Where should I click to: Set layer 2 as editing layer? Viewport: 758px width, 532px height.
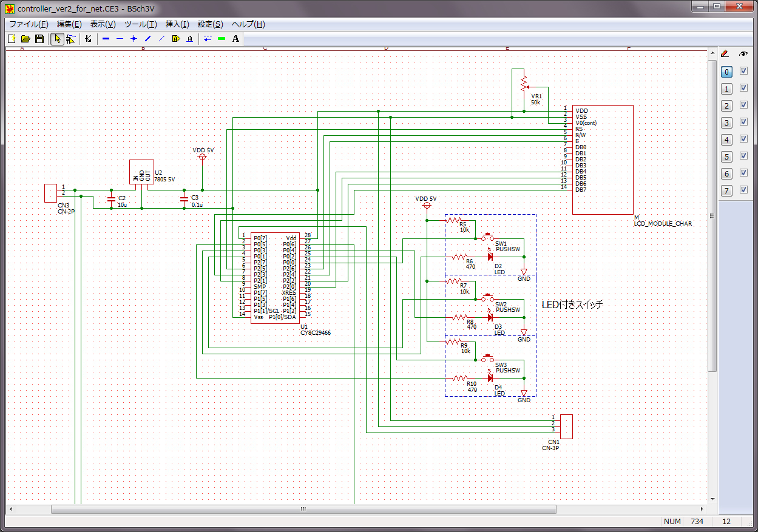tap(726, 106)
